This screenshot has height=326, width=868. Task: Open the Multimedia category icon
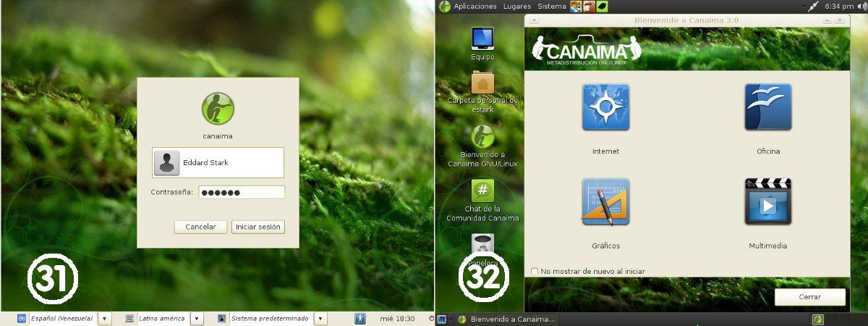[767, 201]
